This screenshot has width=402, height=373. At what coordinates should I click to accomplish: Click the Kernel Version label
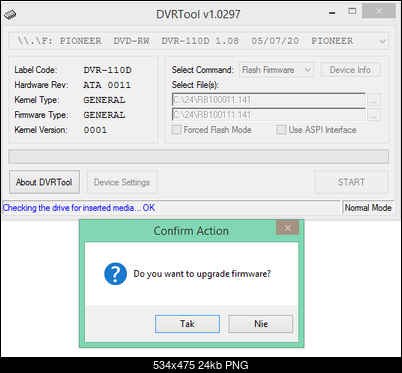pyautogui.click(x=41, y=130)
